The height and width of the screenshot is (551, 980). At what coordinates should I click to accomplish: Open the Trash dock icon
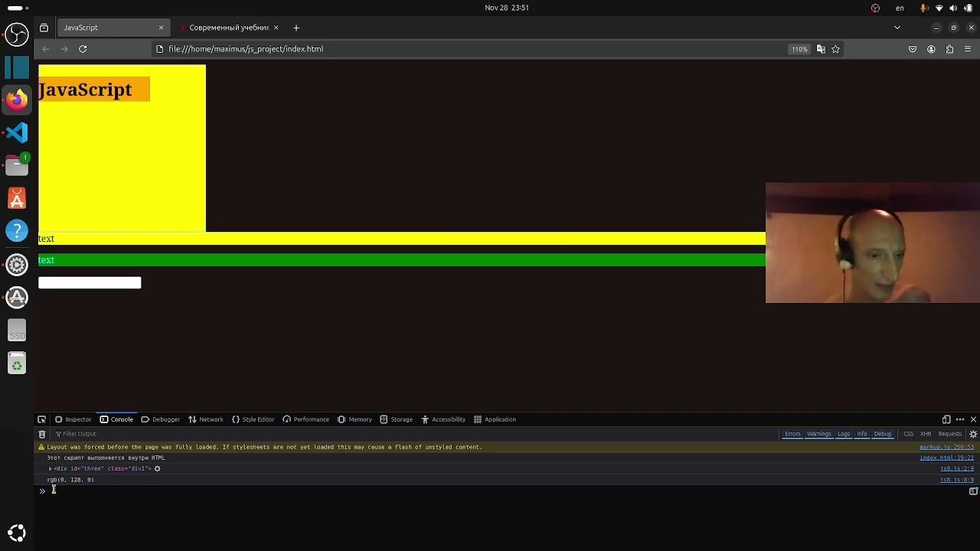(17, 364)
